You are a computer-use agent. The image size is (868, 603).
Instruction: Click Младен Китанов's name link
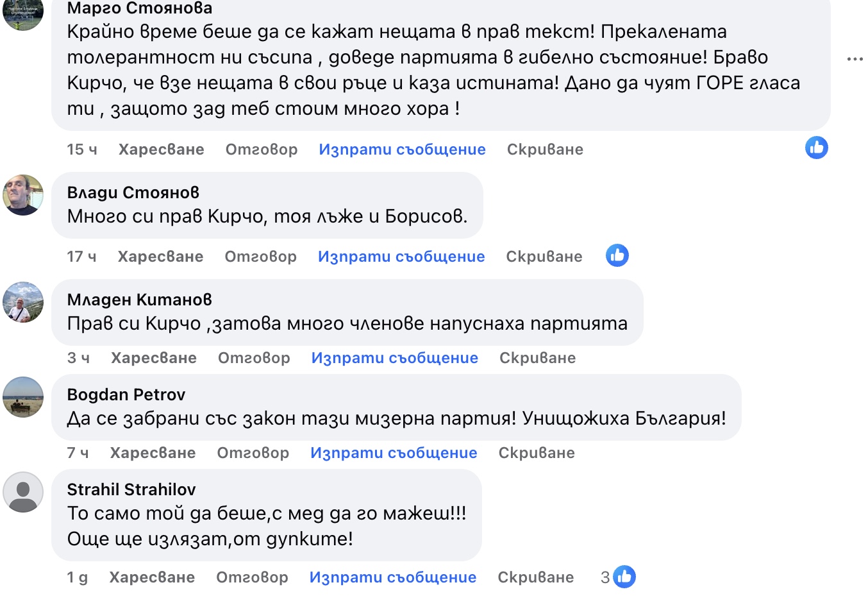point(139,300)
